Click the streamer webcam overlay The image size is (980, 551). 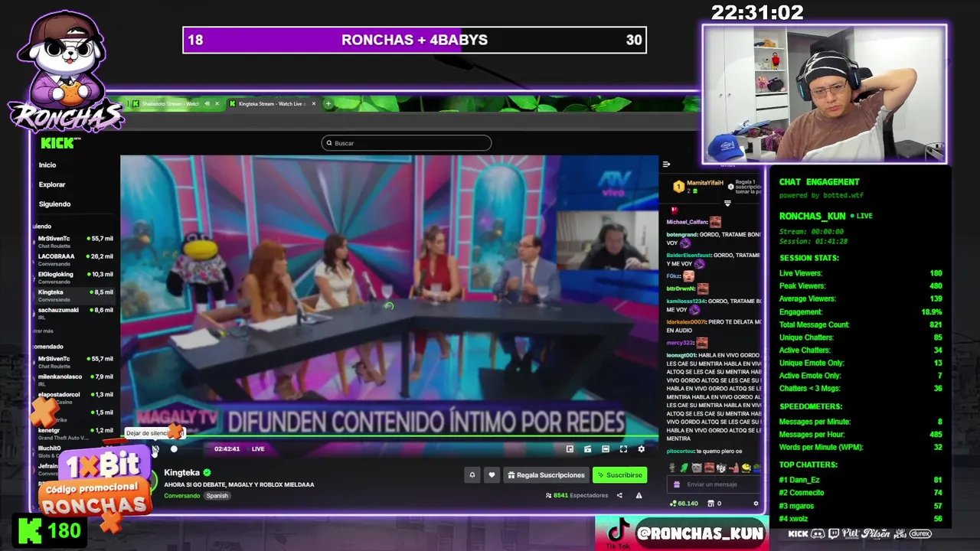(825, 94)
